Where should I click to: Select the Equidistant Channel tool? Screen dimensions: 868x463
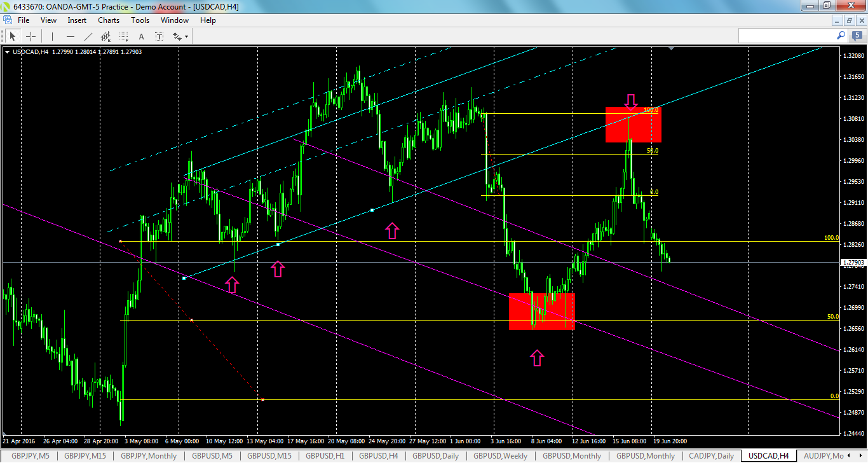tap(105, 36)
